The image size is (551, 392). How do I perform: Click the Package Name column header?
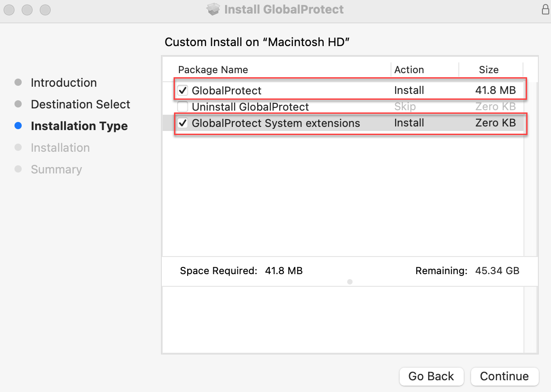213,70
